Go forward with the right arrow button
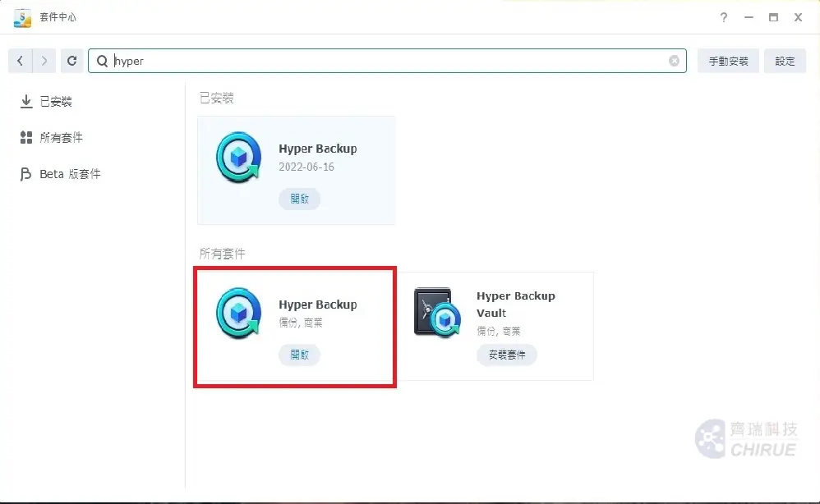The image size is (820, 504). [44, 61]
